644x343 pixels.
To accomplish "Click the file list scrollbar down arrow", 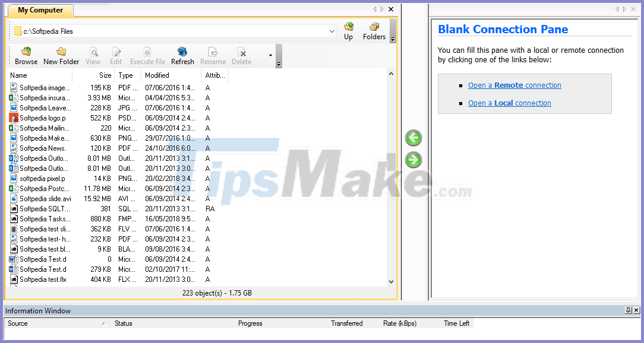I will click(x=390, y=281).
